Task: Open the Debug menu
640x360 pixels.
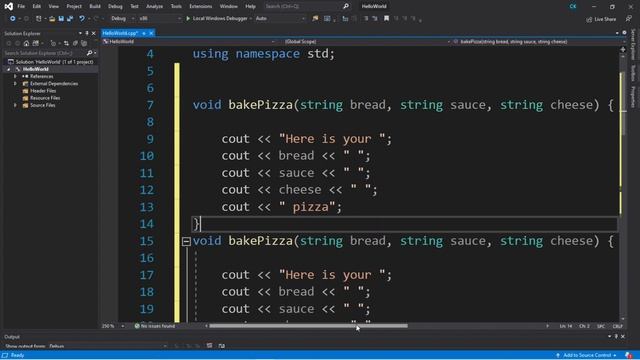Action: [x=115, y=6]
